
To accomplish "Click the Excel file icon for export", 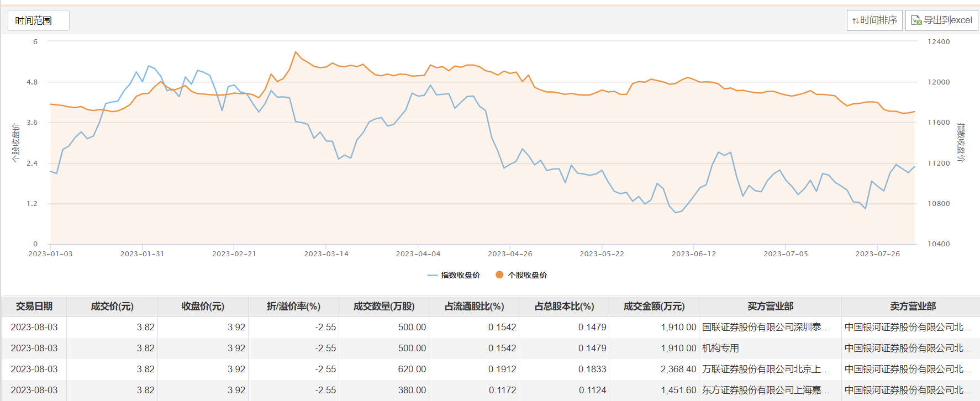I will 916,20.
